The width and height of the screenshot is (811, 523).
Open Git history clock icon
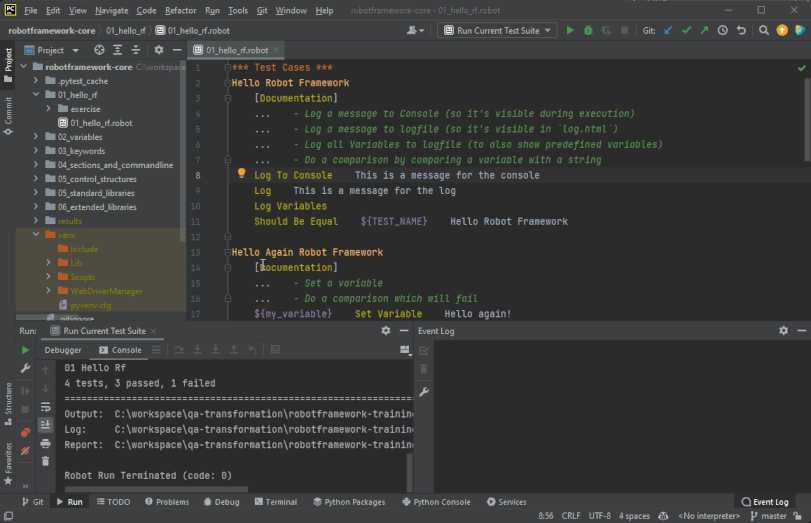tap(723, 31)
